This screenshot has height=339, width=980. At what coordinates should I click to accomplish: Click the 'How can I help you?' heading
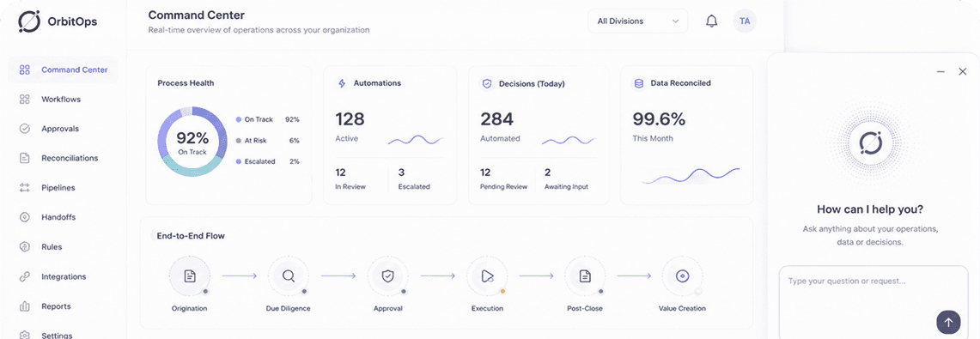pos(870,209)
